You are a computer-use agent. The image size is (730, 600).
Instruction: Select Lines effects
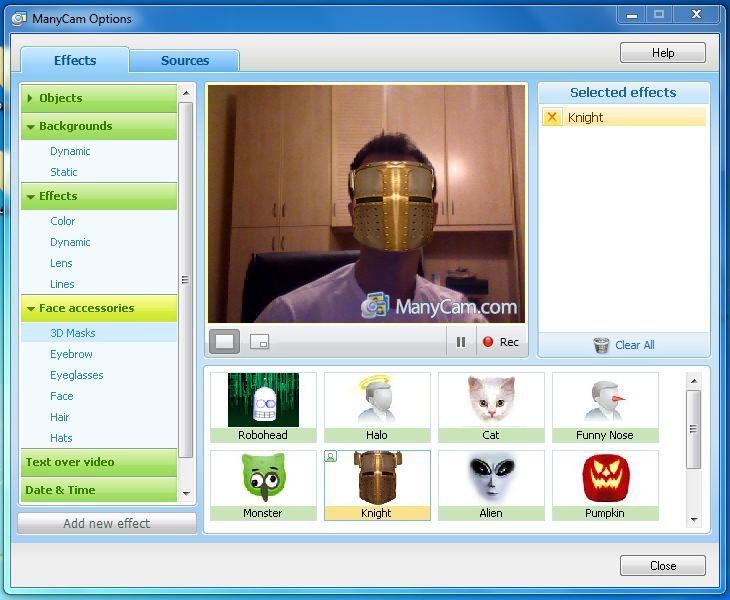pos(62,284)
